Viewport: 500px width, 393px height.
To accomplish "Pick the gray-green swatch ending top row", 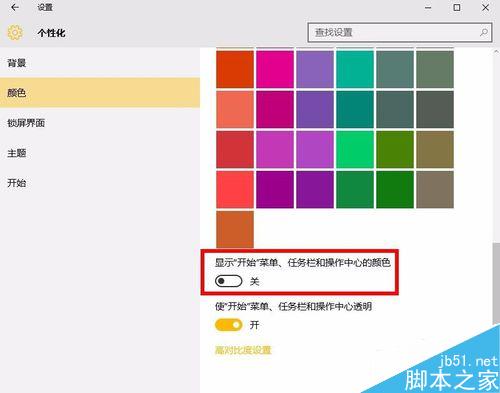I will [435, 69].
